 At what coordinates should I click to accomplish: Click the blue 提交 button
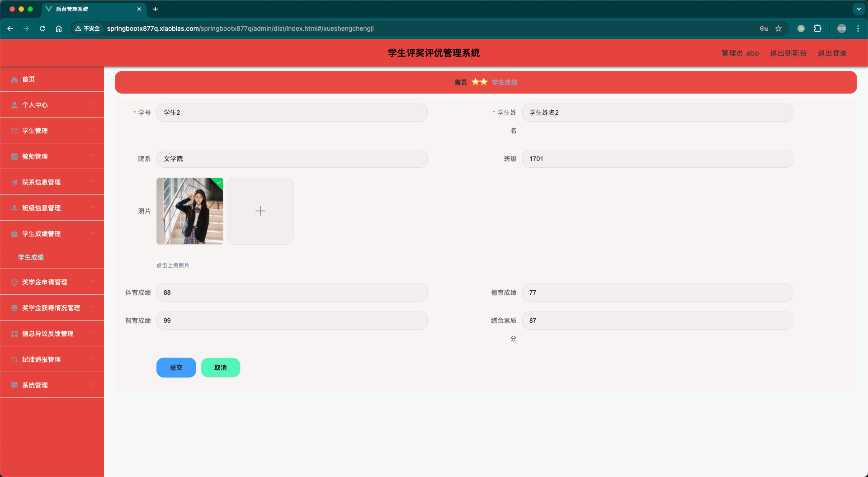176,368
